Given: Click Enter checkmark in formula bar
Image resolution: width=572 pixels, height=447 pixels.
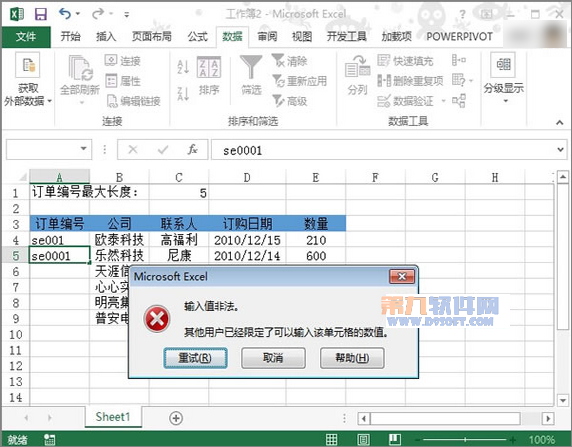Looking at the screenshot, I should tap(163, 149).
